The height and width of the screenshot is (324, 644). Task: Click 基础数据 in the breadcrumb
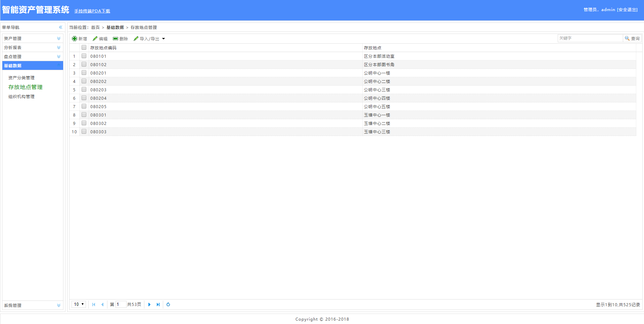click(115, 28)
